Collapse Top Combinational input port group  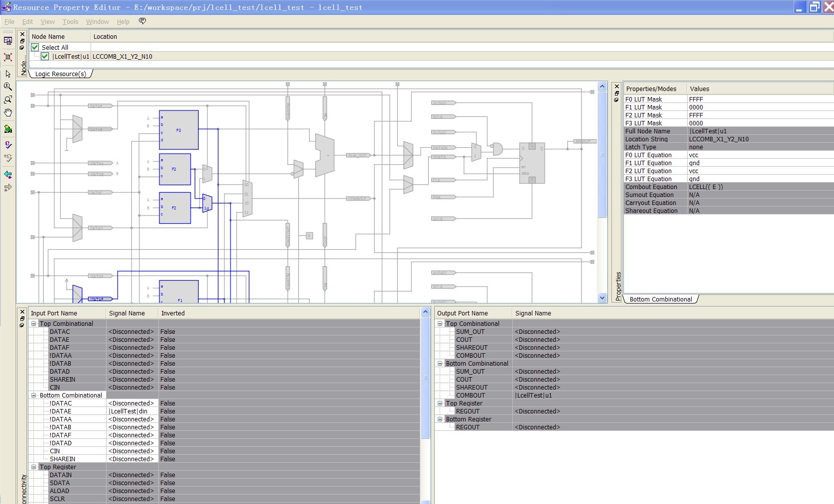pos(34,324)
